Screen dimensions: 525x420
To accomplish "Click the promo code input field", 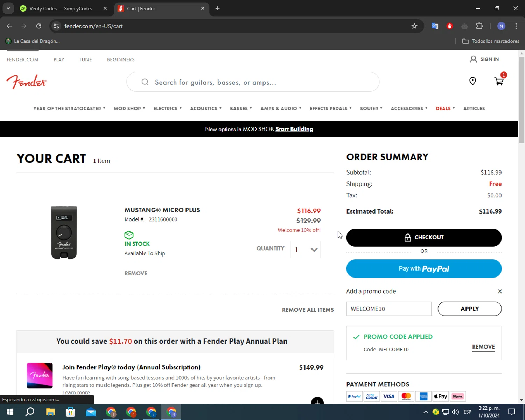I will tap(389, 309).
